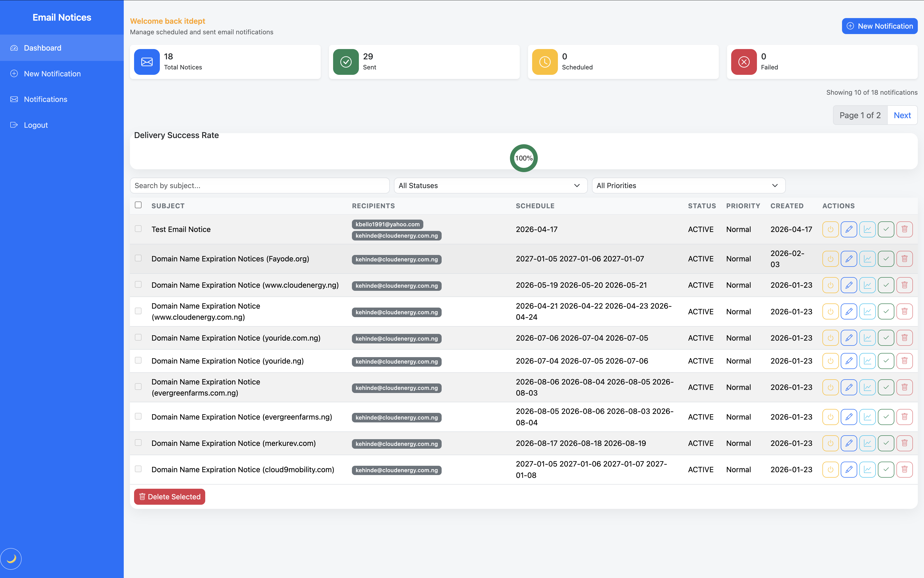Open New Notification in the sidebar
Screen dimensions: 924x578
(62, 74)
